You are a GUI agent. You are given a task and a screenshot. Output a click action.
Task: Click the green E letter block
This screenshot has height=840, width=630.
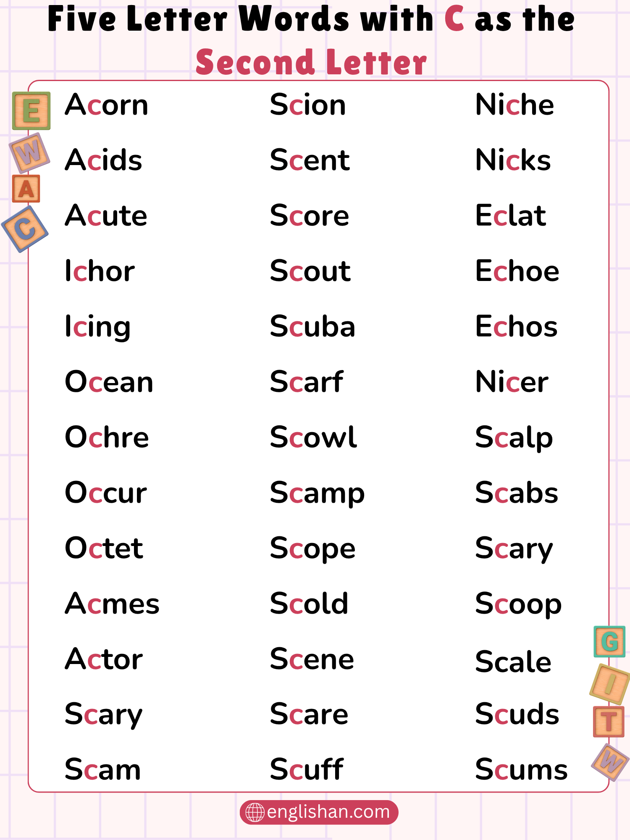[x=31, y=111]
